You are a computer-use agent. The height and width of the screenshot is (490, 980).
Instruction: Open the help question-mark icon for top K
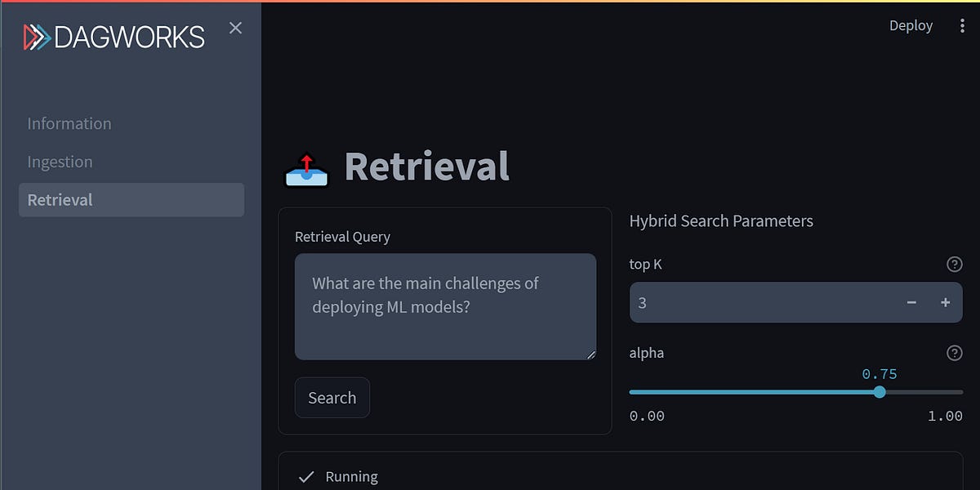pyautogui.click(x=954, y=264)
